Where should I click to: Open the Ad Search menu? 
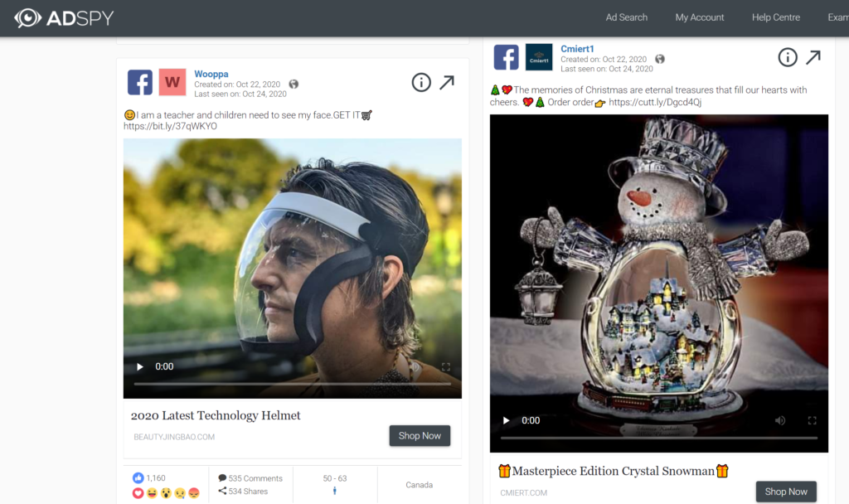627,17
